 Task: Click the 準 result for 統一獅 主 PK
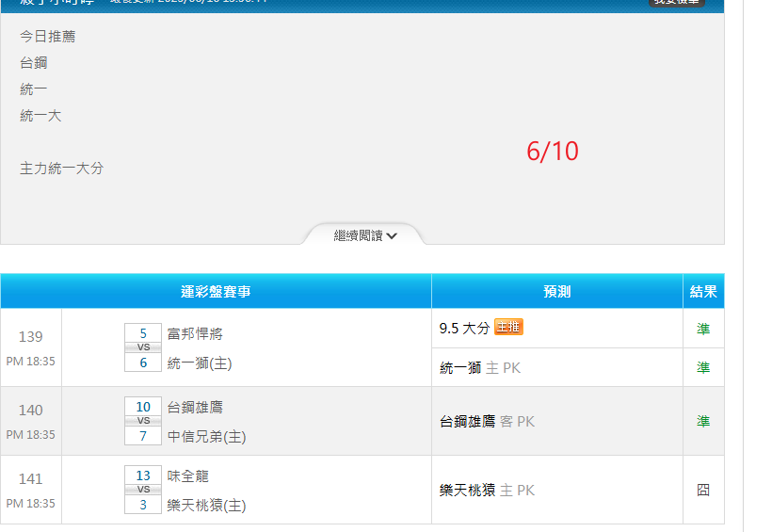[x=703, y=367]
